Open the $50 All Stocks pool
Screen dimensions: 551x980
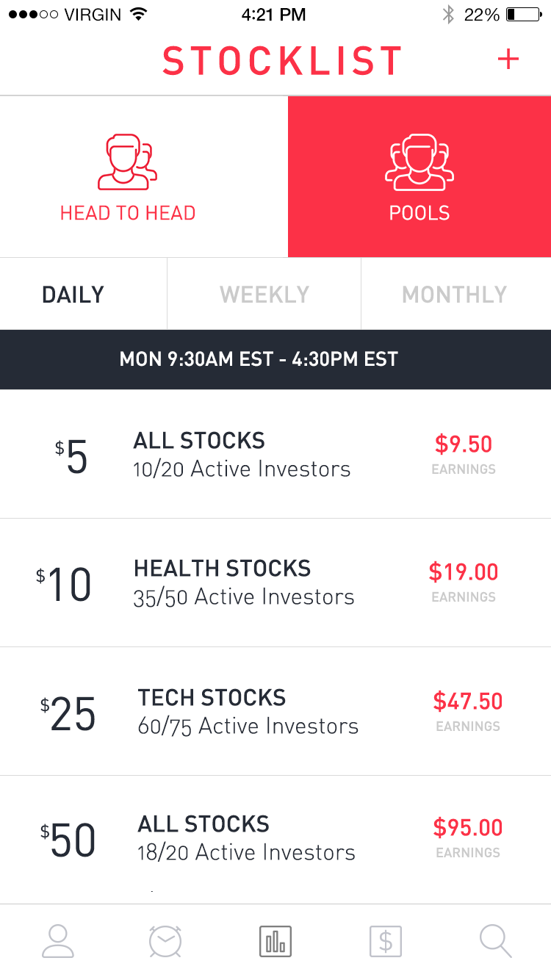[247, 838]
